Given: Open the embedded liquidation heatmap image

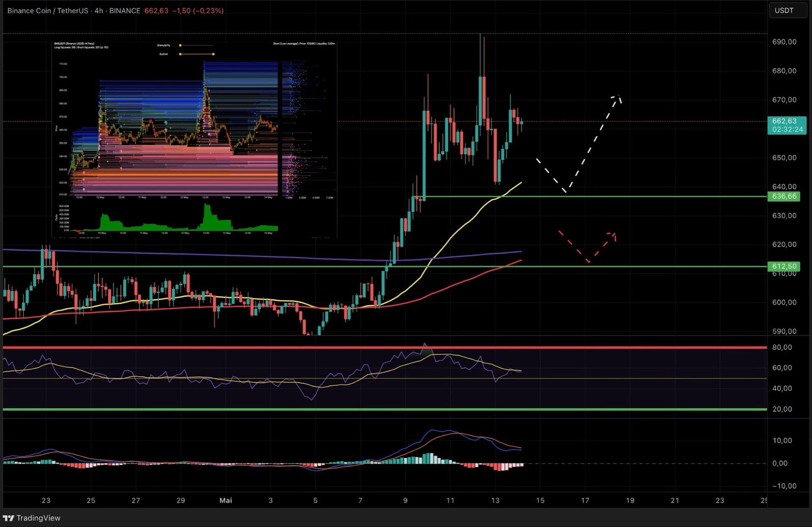Looking at the screenshot, I should (x=195, y=140).
